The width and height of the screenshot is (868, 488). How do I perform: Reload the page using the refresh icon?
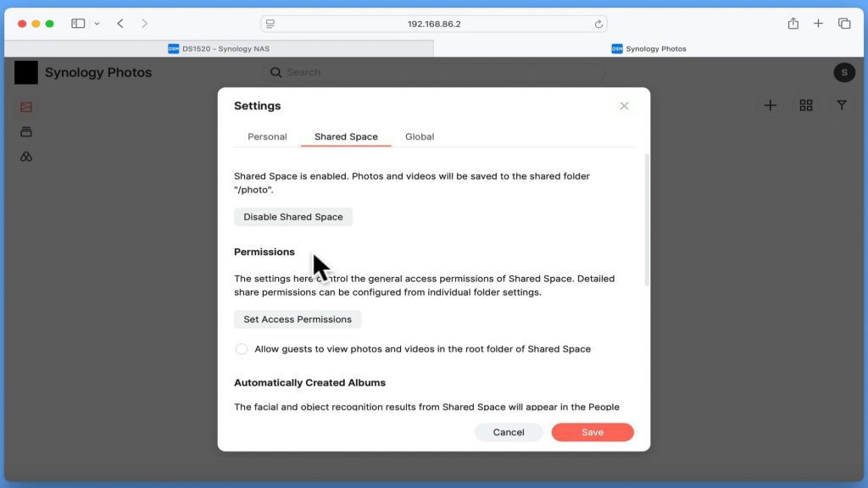pos(598,24)
